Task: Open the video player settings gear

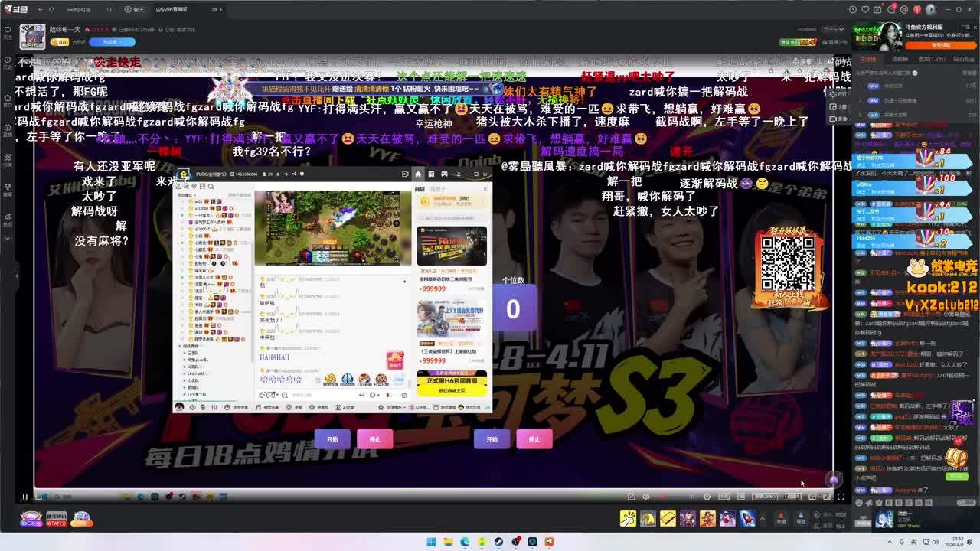Action: 707,497
